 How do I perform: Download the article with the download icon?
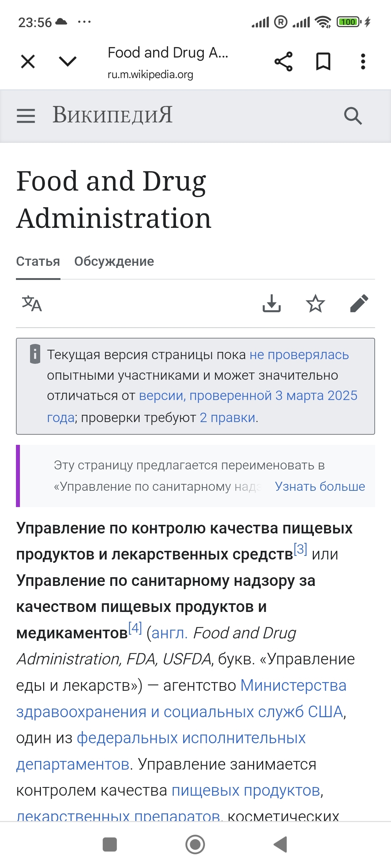point(272,303)
